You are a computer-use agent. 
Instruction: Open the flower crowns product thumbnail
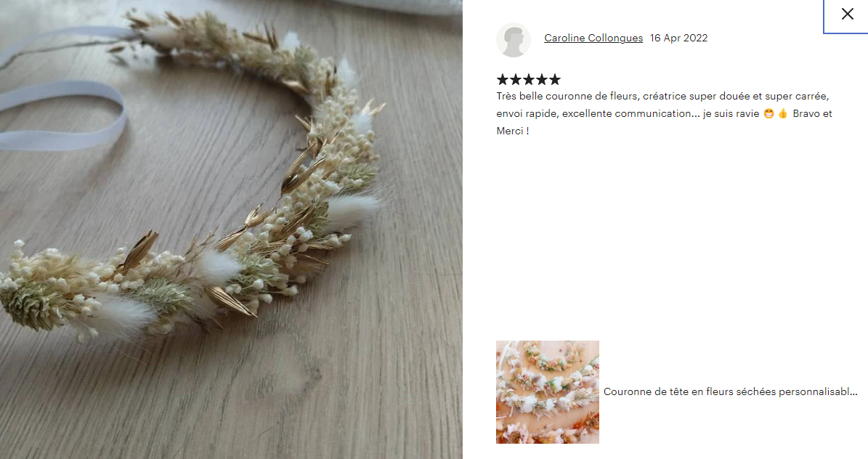548,392
